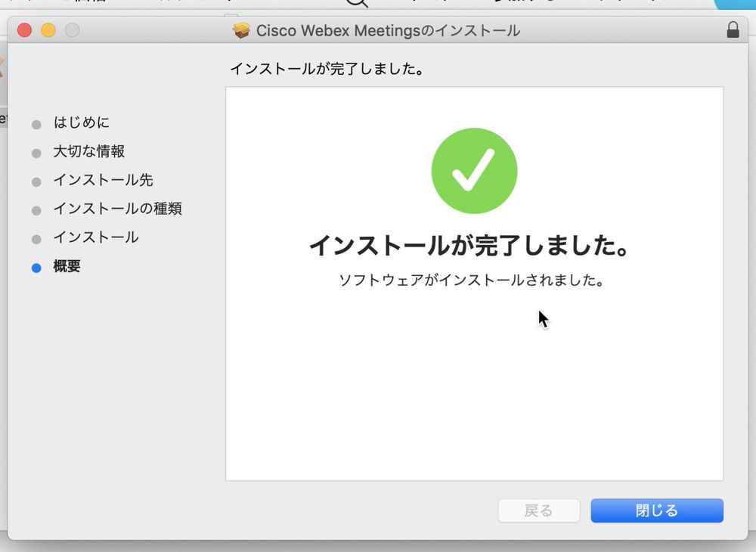Select the 大切な情報 step
756x552 pixels.
pyautogui.click(x=89, y=151)
